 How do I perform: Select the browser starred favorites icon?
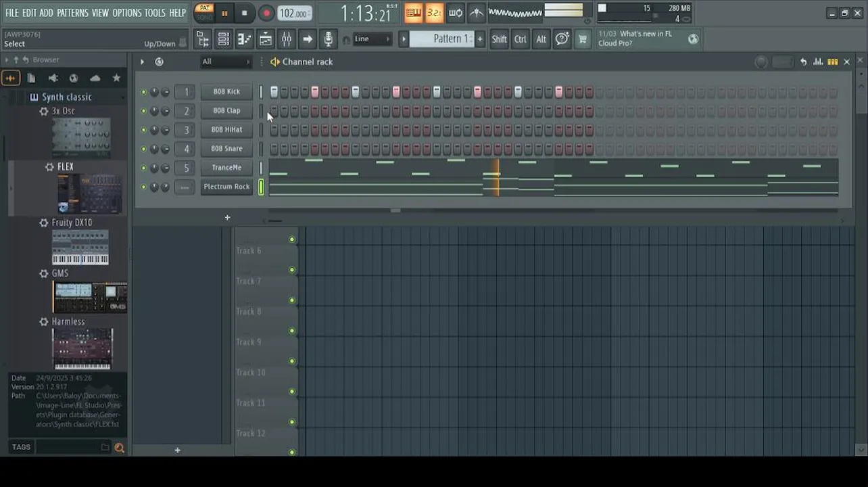click(x=116, y=78)
